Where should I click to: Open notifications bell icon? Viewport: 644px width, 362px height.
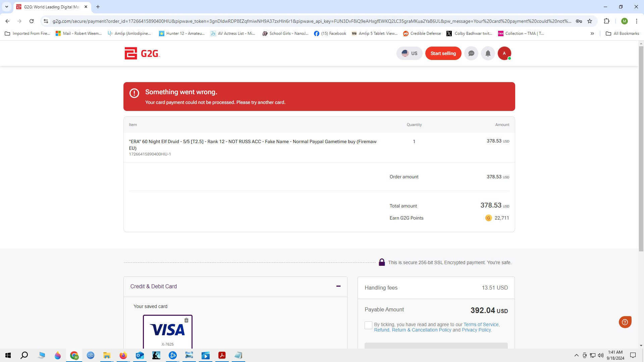tap(488, 53)
